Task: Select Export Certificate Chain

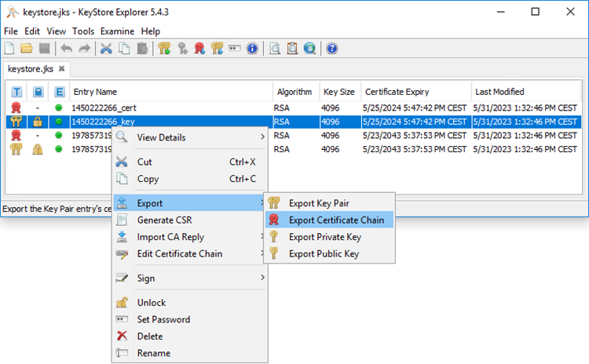Action: [336, 220]
